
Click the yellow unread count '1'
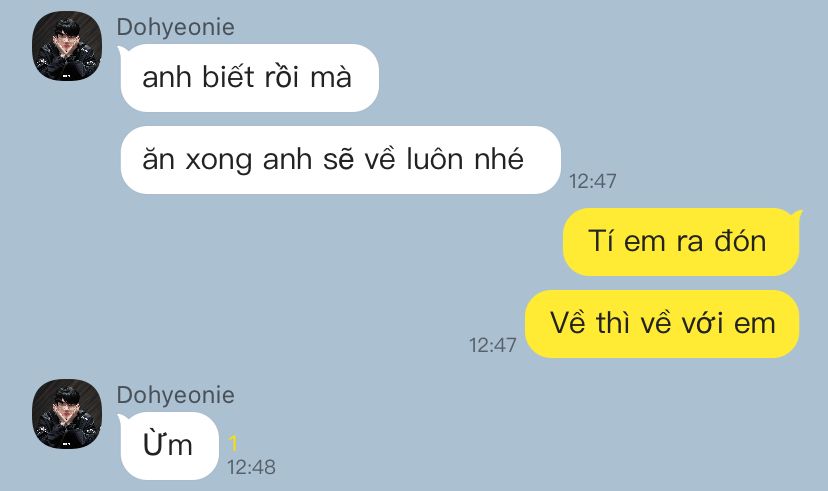[233, 443]
